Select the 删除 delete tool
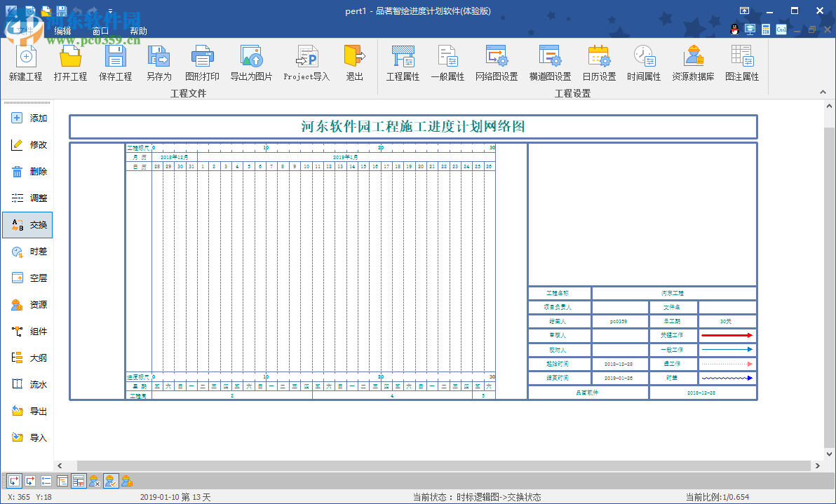 pos(28,172)
